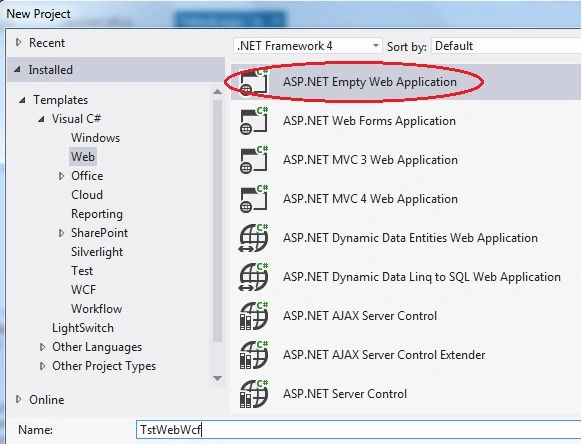Screen dimensions: 582x445
Task: Expand the Office node arrow
Action: pos(62,176)
